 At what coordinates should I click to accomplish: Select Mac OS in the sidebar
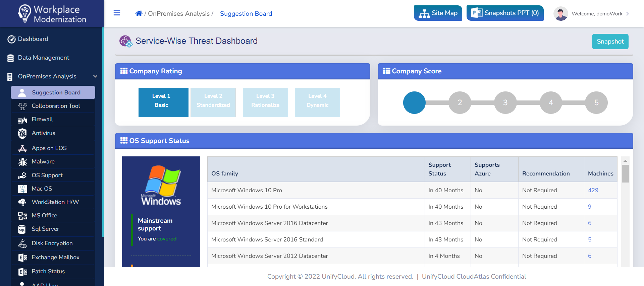(x=42, y=189)
